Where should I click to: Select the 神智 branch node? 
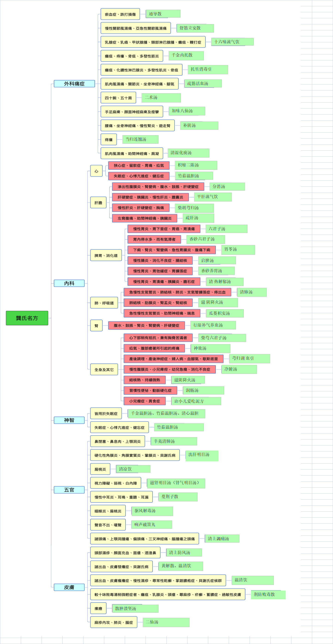click(x=69, y=420)
